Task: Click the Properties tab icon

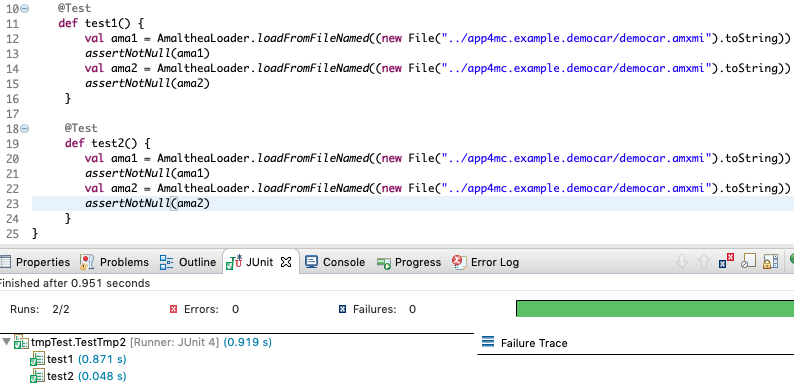Action: pos(5,262)
